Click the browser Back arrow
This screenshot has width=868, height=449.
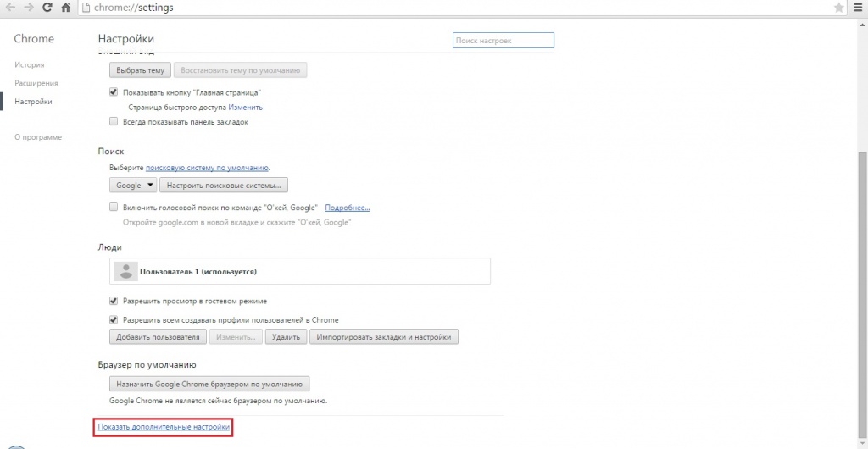pos(10,8)
